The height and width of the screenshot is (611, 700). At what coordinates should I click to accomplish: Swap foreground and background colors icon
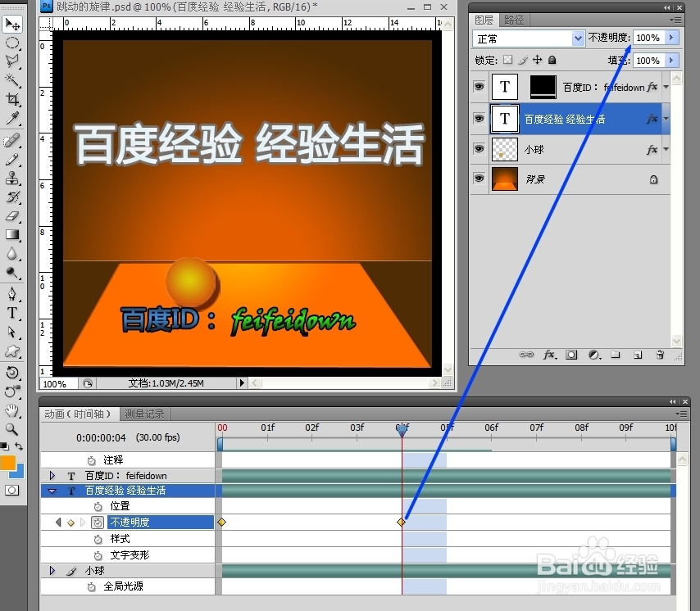(19, 446)
